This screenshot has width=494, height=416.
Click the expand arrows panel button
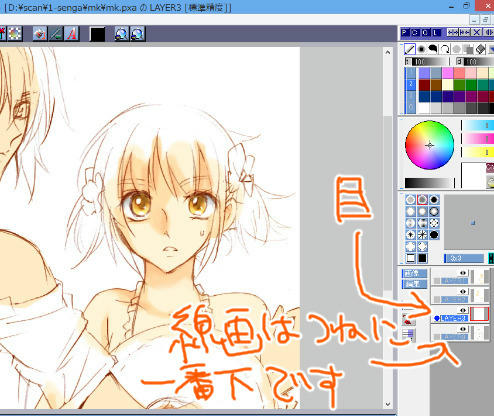click(x=452, y=32)
